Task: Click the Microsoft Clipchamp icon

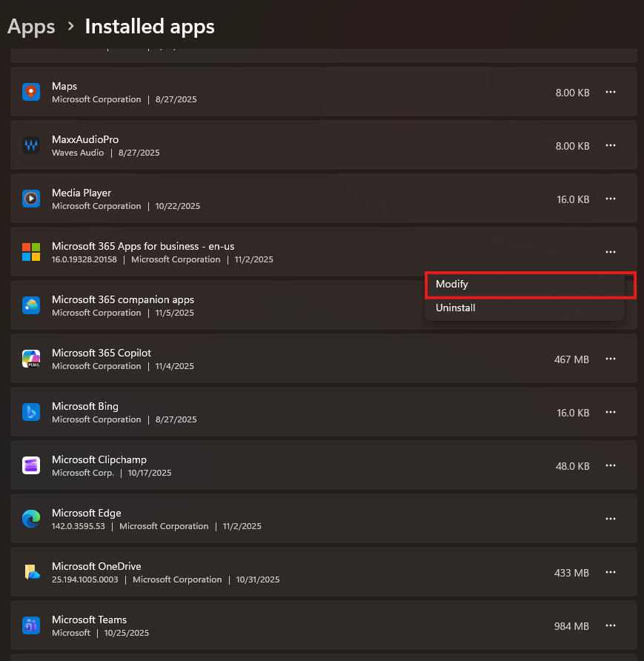Action: 31,465
